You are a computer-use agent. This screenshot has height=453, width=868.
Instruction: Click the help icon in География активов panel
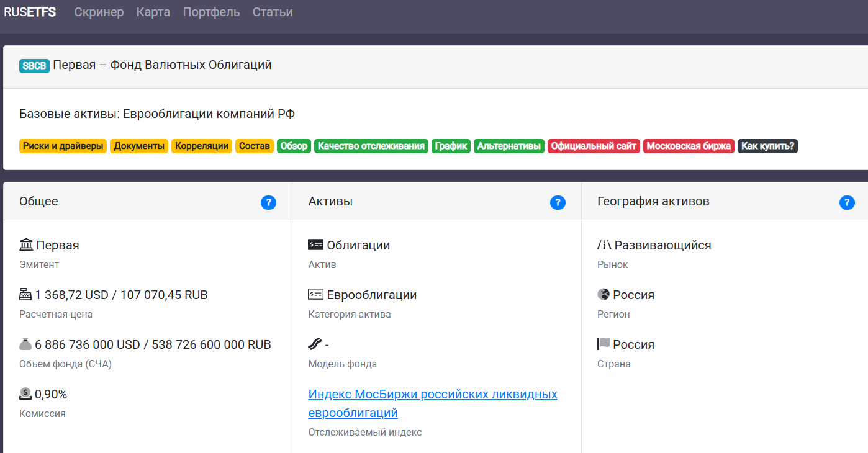point(847,202)
